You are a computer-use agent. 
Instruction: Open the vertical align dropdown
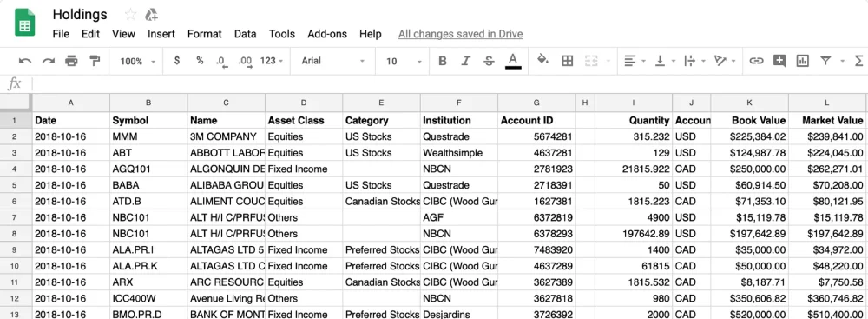(665, 61)
